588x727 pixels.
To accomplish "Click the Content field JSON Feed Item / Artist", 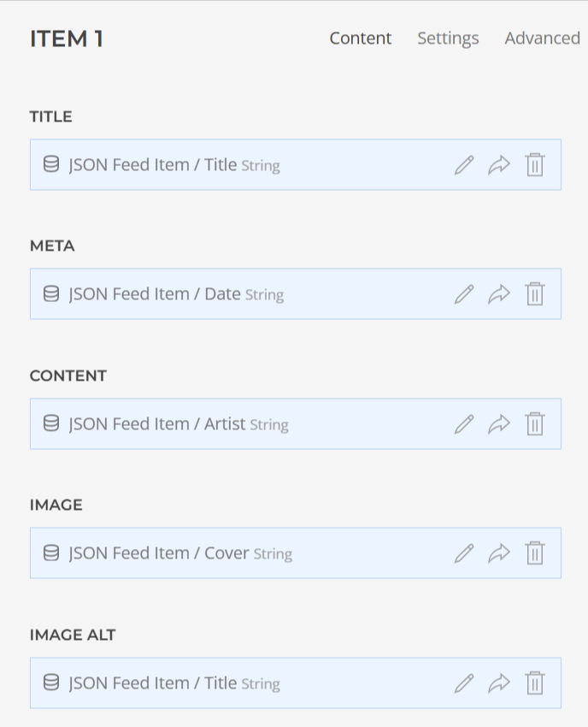I will pyautogui.click(x=178, y=424).
